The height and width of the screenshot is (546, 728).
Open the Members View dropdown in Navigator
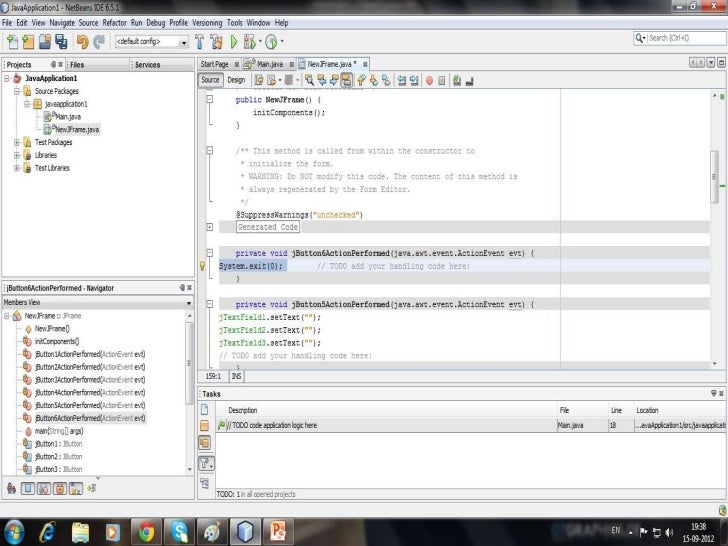(x=189, y=302)
